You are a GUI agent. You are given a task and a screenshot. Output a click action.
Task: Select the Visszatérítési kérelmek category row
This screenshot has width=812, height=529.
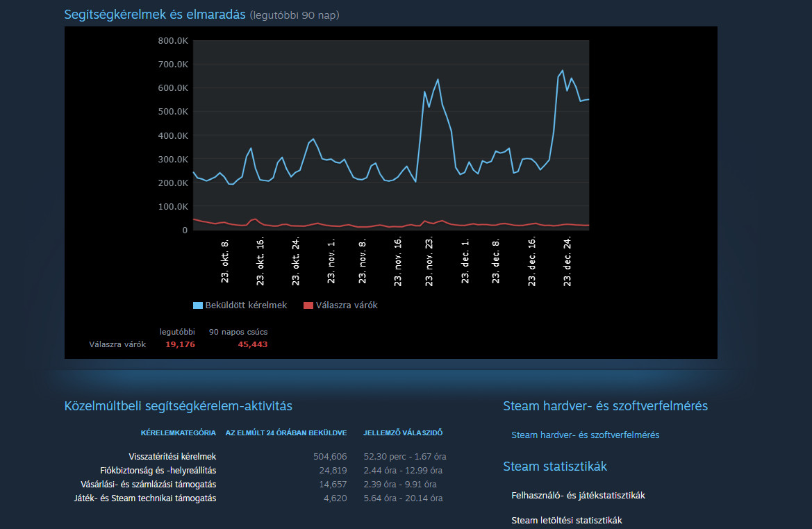172,457
